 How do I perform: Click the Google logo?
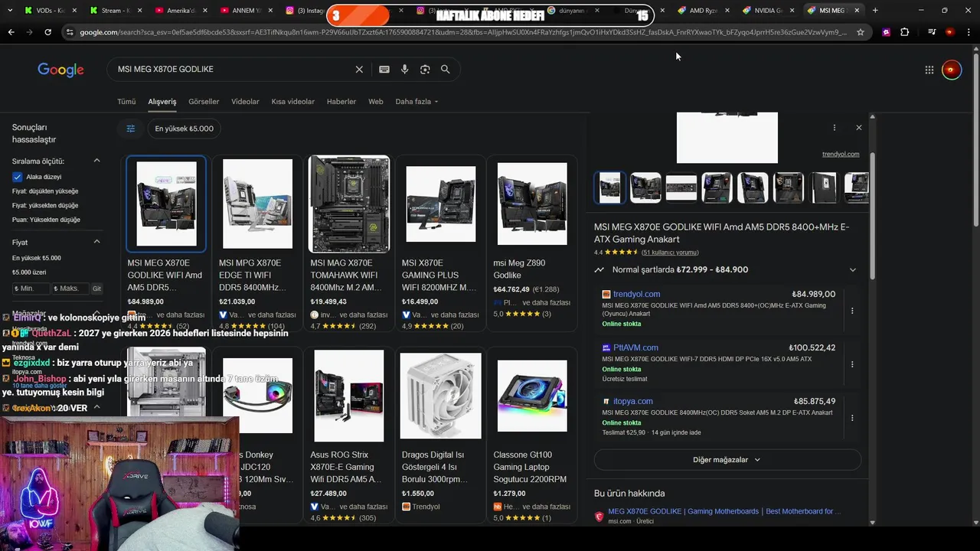point(60,70)
